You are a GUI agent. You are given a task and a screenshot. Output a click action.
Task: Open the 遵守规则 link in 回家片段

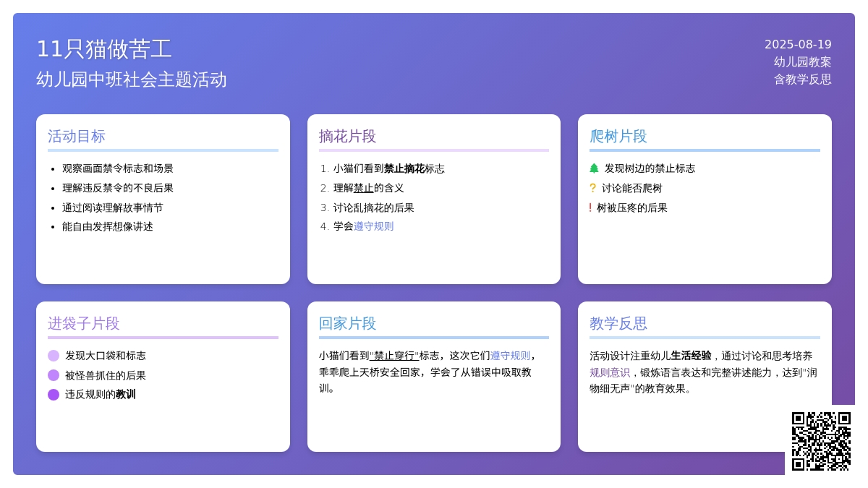coord(511,356)
